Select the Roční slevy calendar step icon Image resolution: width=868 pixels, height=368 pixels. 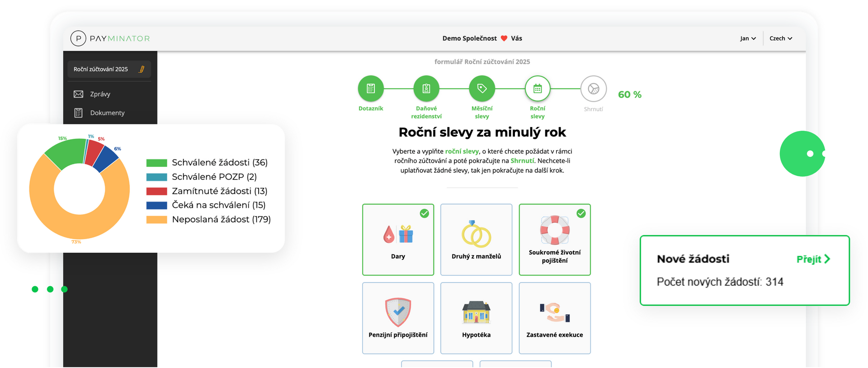click(x=538, y=89)
